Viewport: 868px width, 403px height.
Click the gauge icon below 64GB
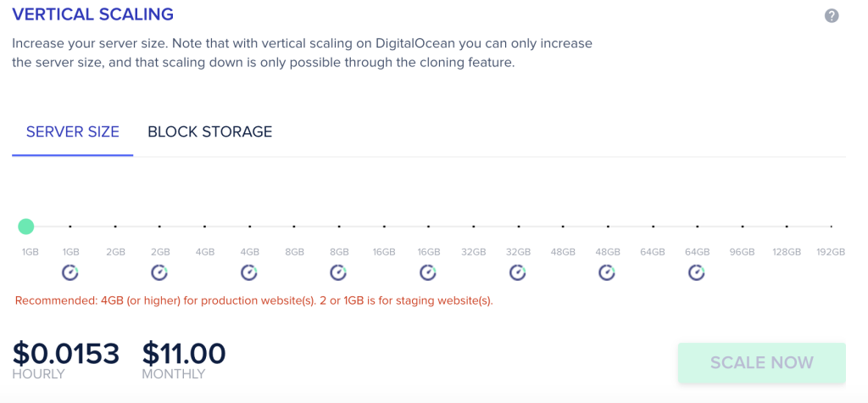pos(696,272)
